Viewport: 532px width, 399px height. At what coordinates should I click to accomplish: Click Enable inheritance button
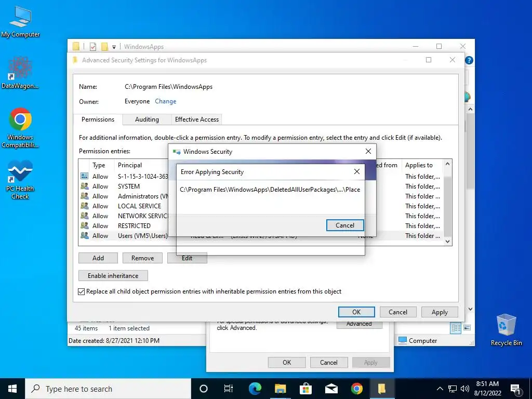click(113, 275)
